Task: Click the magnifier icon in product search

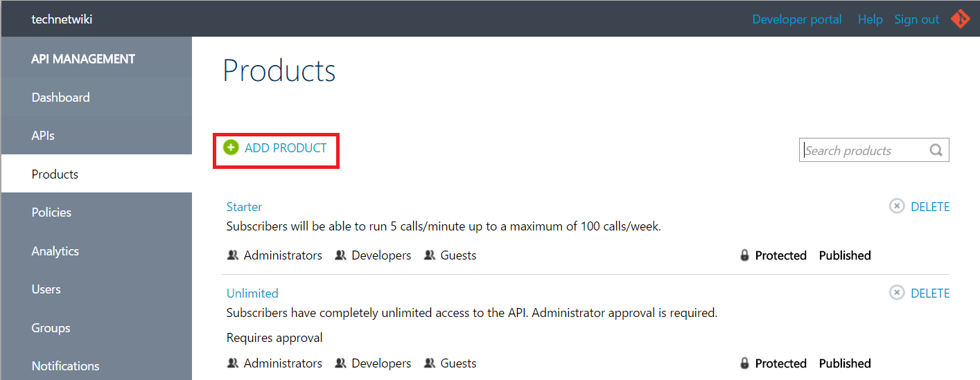Action: point(936,150)
